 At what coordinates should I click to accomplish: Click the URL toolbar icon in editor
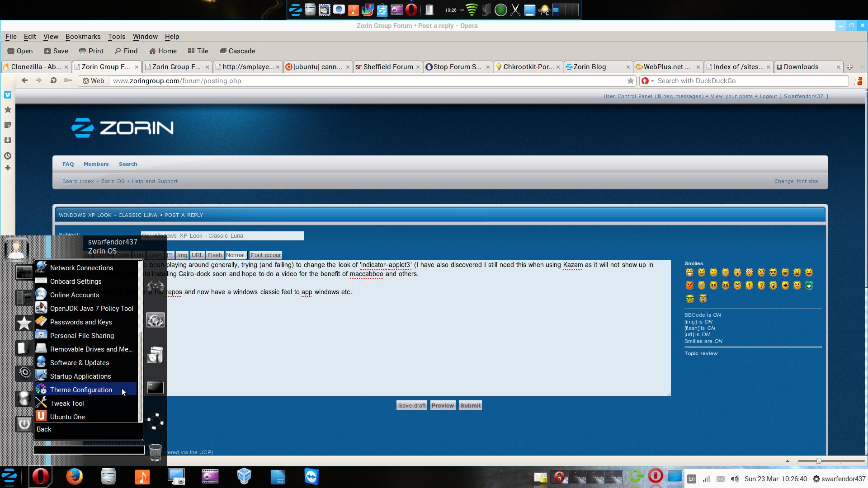click(x=197, y=255)
